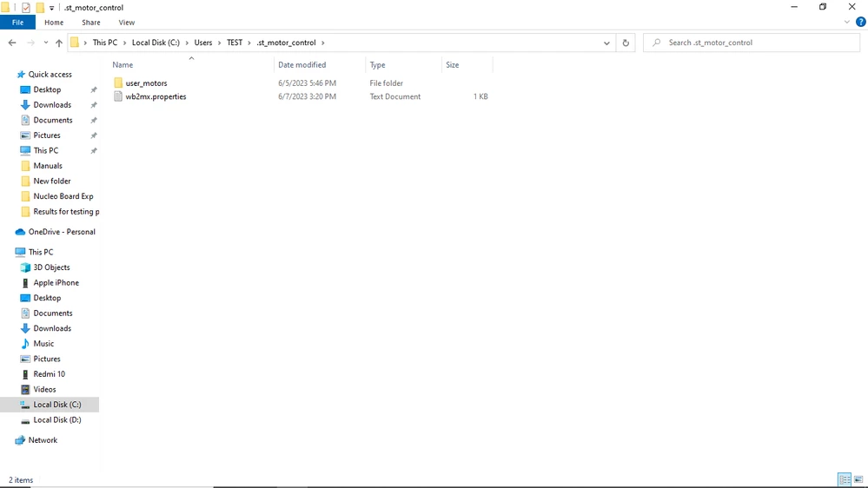The height and width of the screenshot is (488, 868).
Task: Open Pictures under This PC
Action: pos(47,359)
